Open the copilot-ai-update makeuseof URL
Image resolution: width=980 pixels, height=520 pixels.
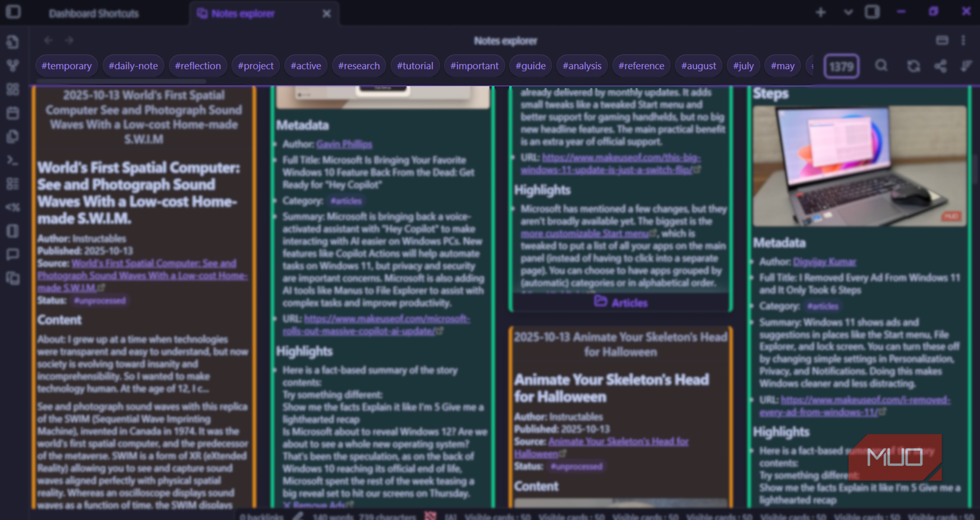[376, 325]
